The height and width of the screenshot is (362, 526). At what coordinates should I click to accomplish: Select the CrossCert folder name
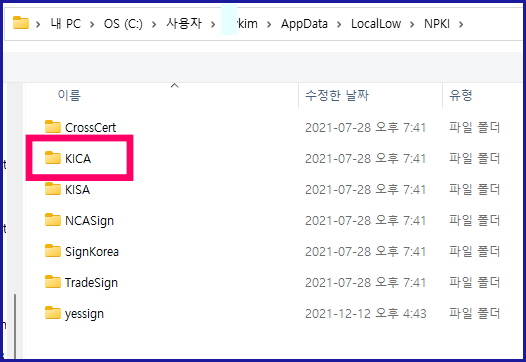click(x=91, y=127)
